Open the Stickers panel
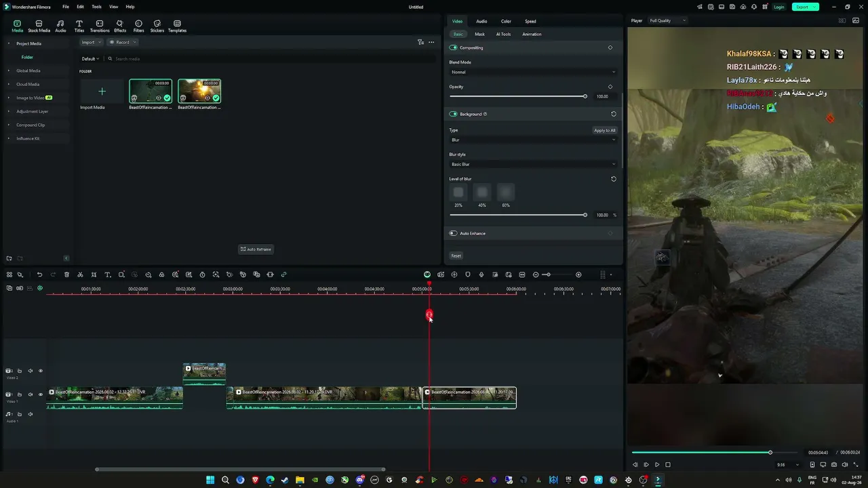Screen dimensions: 868x488 (x=157, y=26)
